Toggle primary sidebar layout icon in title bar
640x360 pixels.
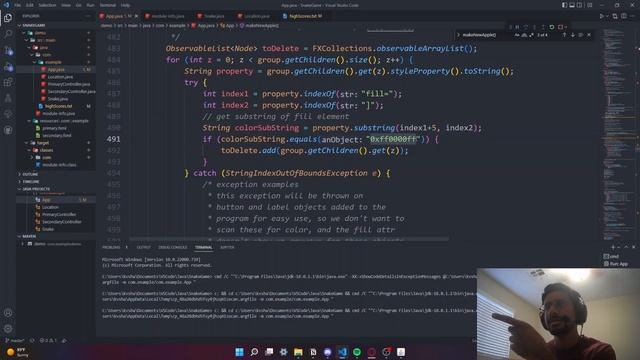click(564, 5)
